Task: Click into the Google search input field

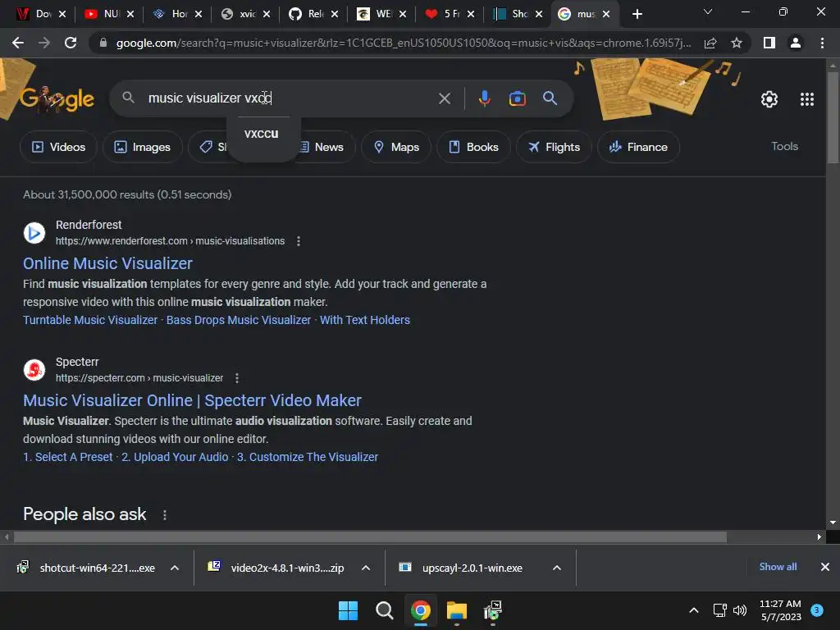Action: [290, 98]
